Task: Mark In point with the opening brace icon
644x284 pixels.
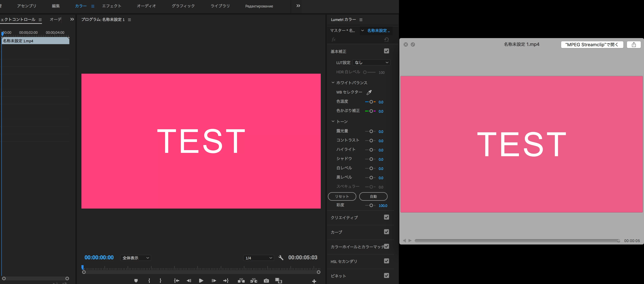Action: click(x=149, y=280)
